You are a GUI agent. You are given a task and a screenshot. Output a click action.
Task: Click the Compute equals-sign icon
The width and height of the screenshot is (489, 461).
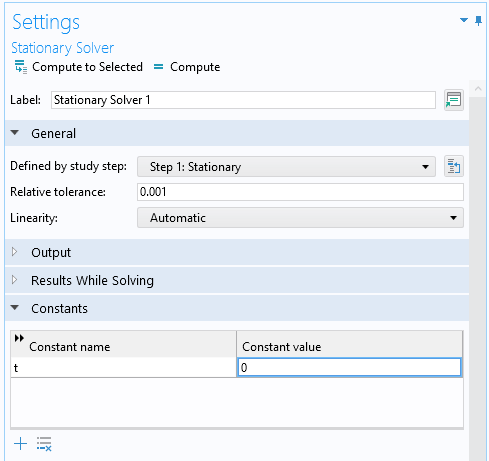coord(158,67)
